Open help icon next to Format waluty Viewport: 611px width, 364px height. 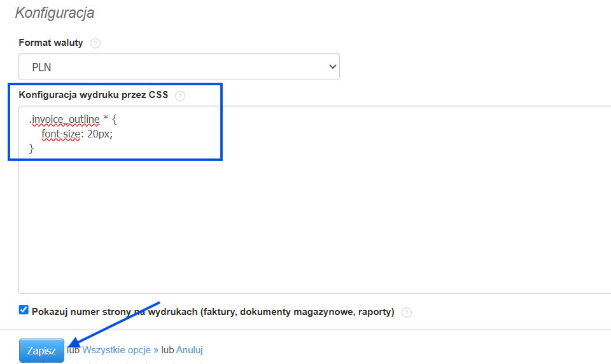tap(95, 43)
